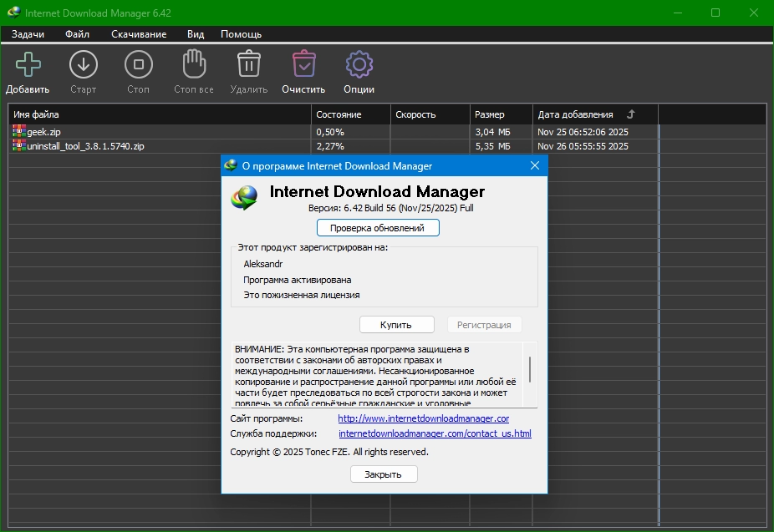Open the Помощь menu
774x532 pixels.
pyautogui.click(x=241, y=34)
